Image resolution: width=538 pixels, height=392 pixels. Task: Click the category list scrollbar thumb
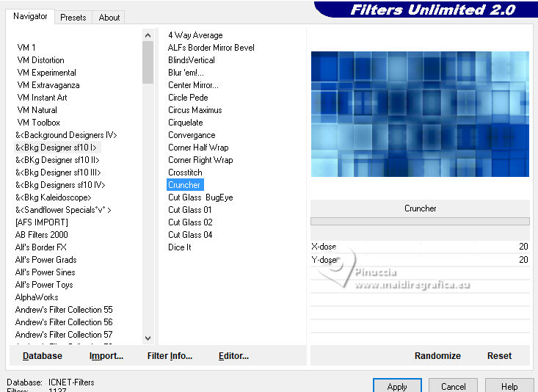(148, 62)
